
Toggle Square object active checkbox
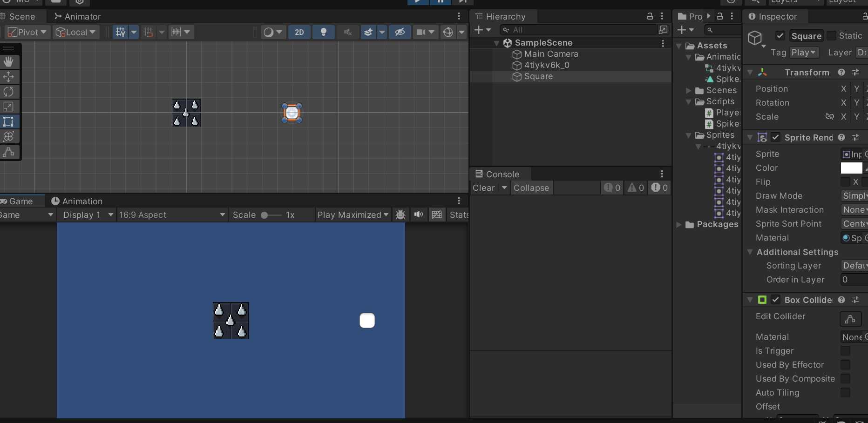[x=780, y=36]
